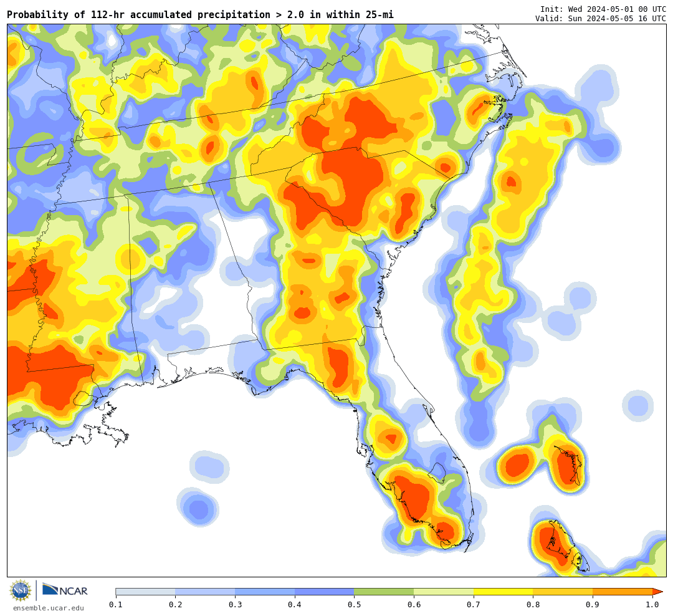Click the 0.7–0.8 yellow colorbar segment
673x616 pixels.
pyautogui.click(x=504, y=592)
